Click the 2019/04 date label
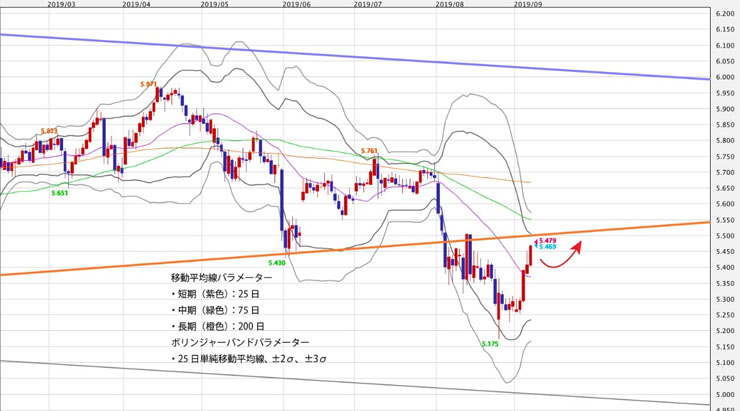This screenshot has width=740, height=411. tap(137, 4)
